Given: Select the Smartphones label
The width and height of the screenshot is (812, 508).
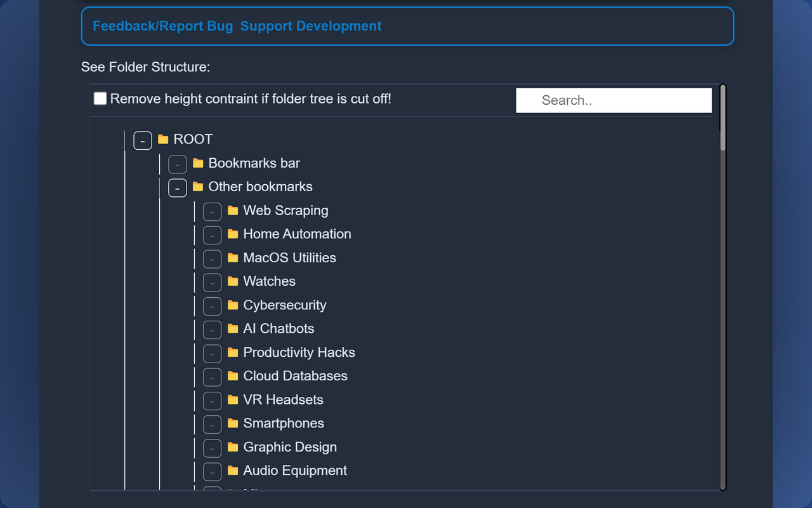Looking at the screenshot, I should point(284,423).
